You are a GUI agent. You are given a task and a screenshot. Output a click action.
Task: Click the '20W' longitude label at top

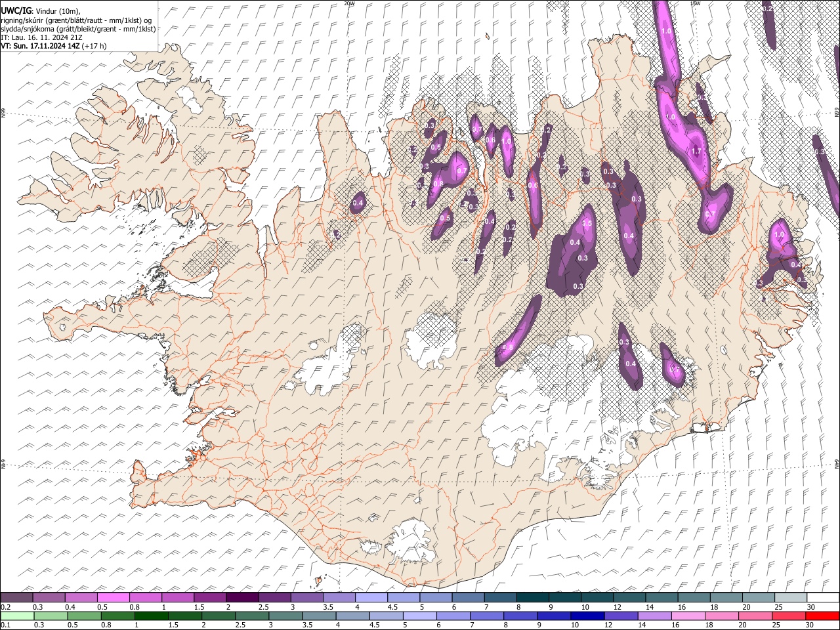click(x=349, y=3)
